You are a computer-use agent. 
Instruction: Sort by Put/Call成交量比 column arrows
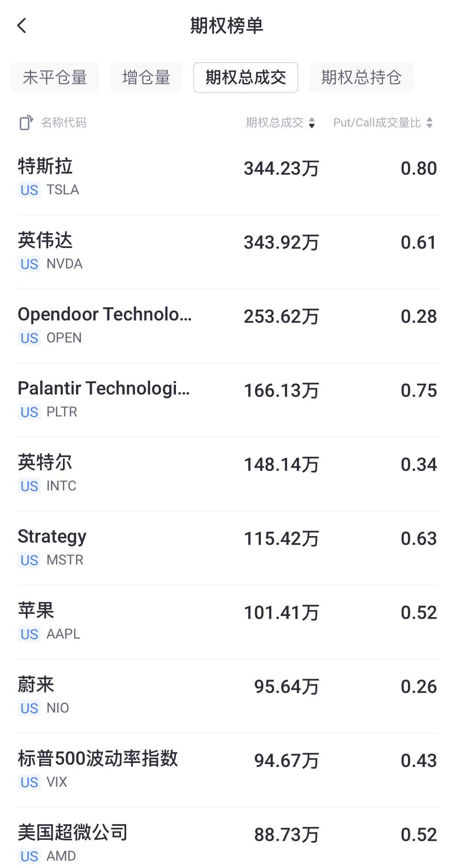429,123
